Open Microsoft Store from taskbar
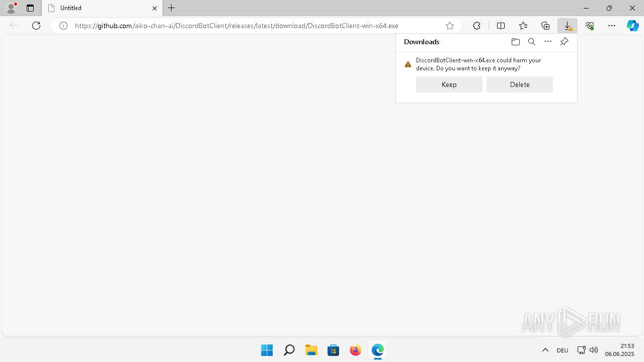 [333, 350]
